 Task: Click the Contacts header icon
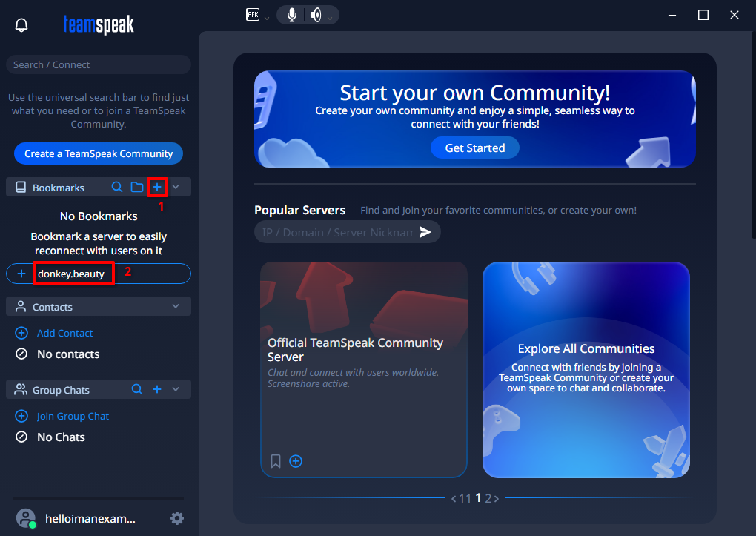click(x=20, y=306)
